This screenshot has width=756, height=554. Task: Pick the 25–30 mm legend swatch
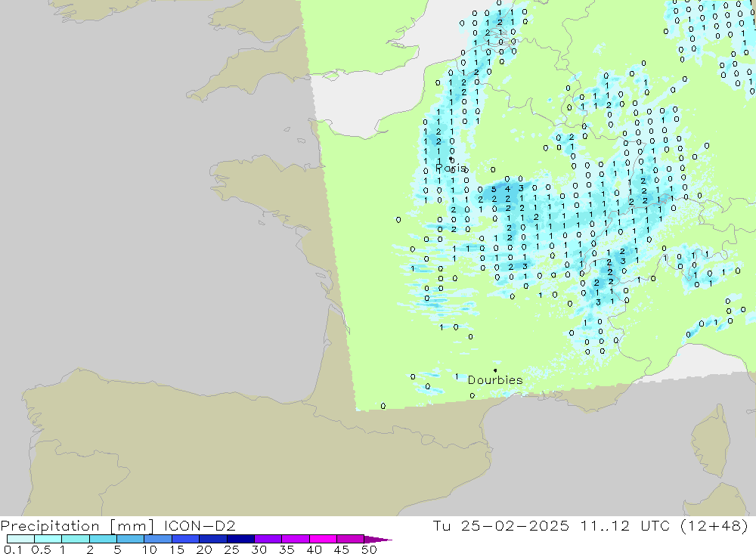coord(240,539)
